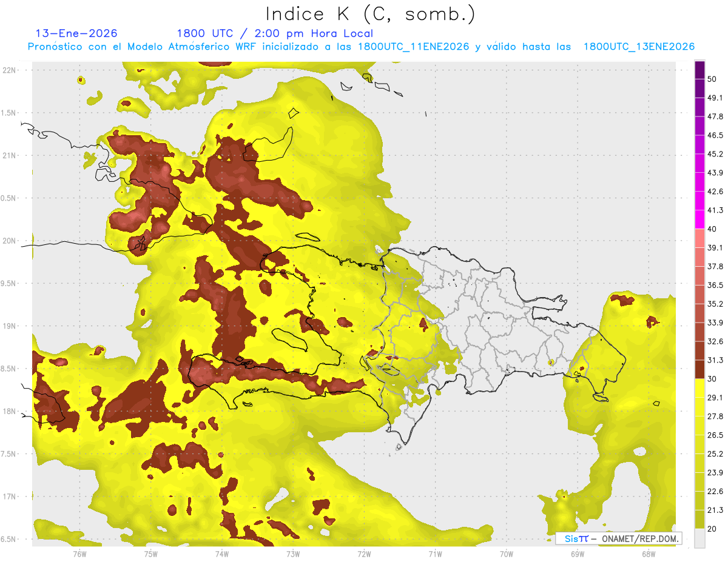Click the dark purple color bar segment above 50
The height and width of the screenshot is (562, 728).
click(x=699, y=70)
